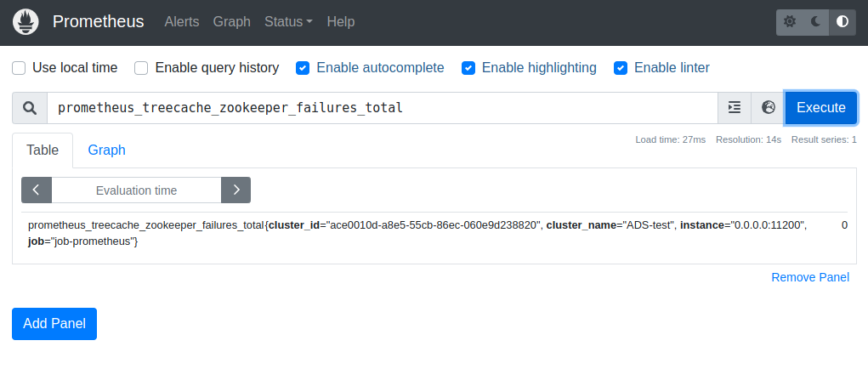Screen dimensions: 868x369
Task: Switch to the Graph panel tab
Action: click(x=106, y=150)
